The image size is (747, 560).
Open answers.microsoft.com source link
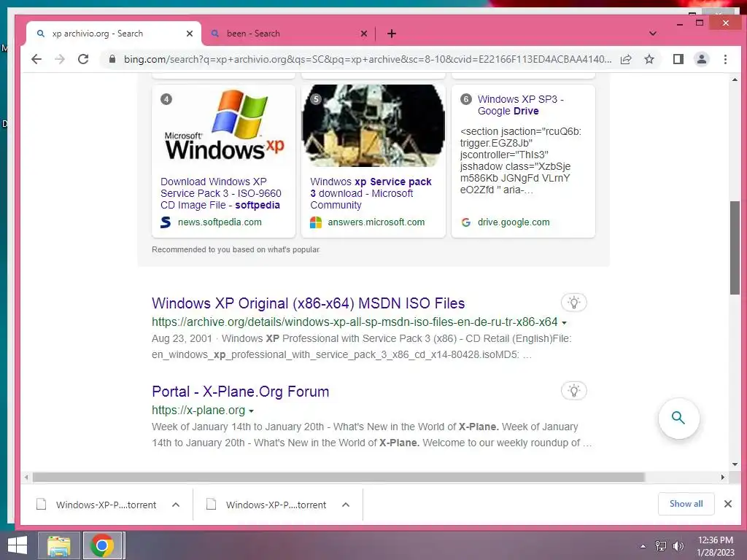point(376,222)
